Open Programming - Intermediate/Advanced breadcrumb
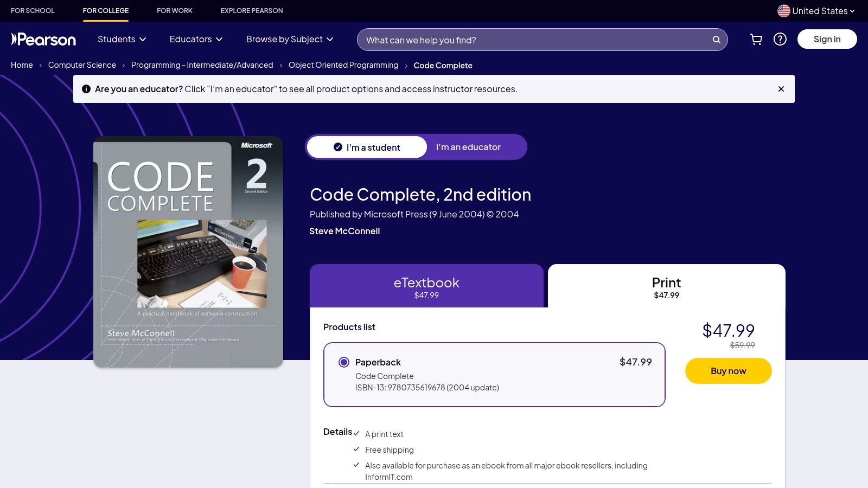 tap(202, 65)
